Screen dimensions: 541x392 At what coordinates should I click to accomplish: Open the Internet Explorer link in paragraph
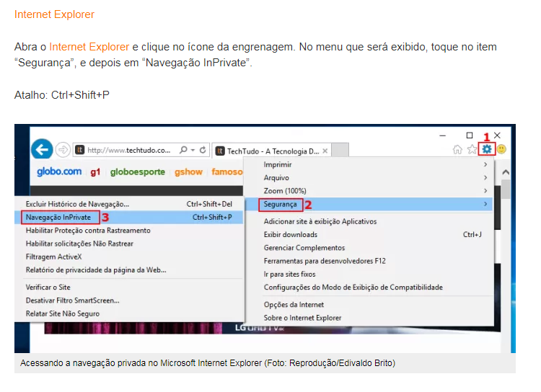coord(89,47)
